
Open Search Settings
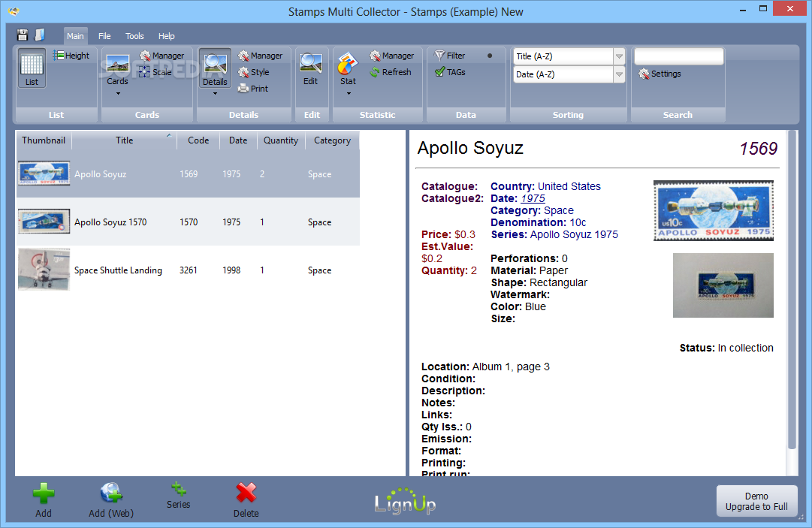point(660,74)
